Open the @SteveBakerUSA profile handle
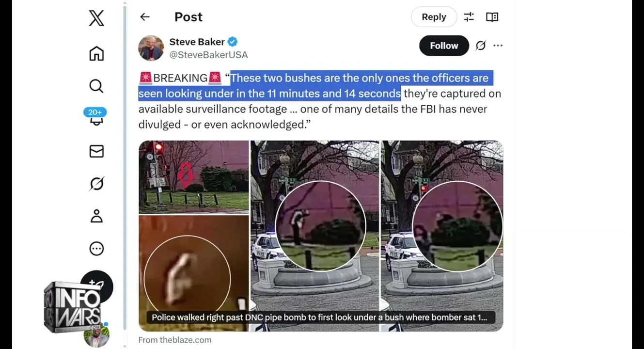Image resolution: width=644 pixels, height=349 pixels. (208, 55)
